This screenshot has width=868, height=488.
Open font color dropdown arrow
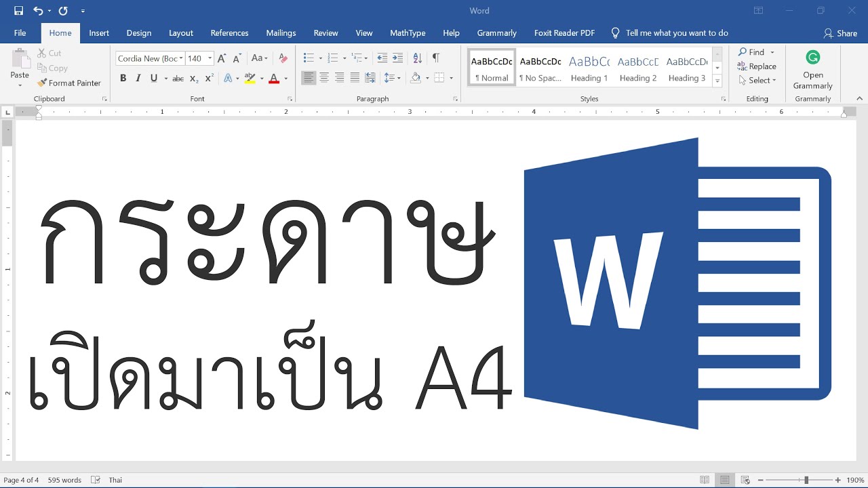[x=285, y=79]
